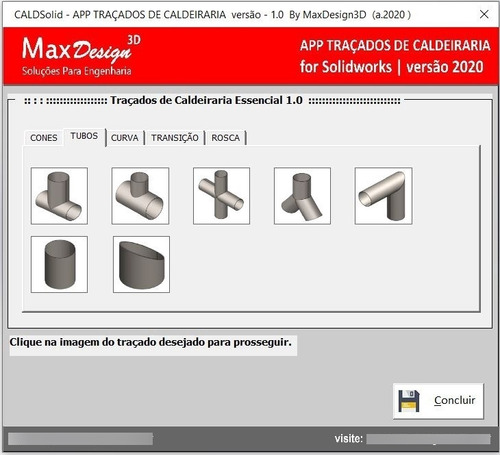The width and height of the screenshot is (500, 455).
Task: Click the visite website link field
Action: tap(428, 439)
